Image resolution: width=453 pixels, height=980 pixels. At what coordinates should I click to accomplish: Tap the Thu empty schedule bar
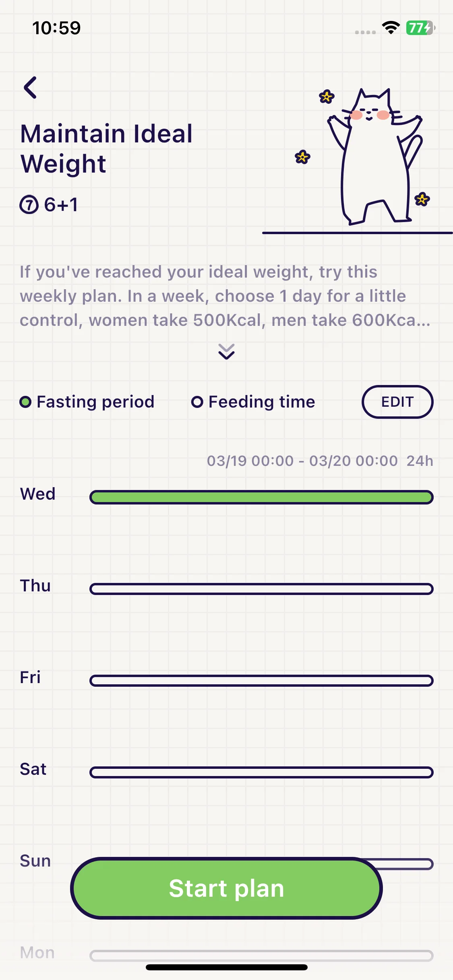pos(261,589)
